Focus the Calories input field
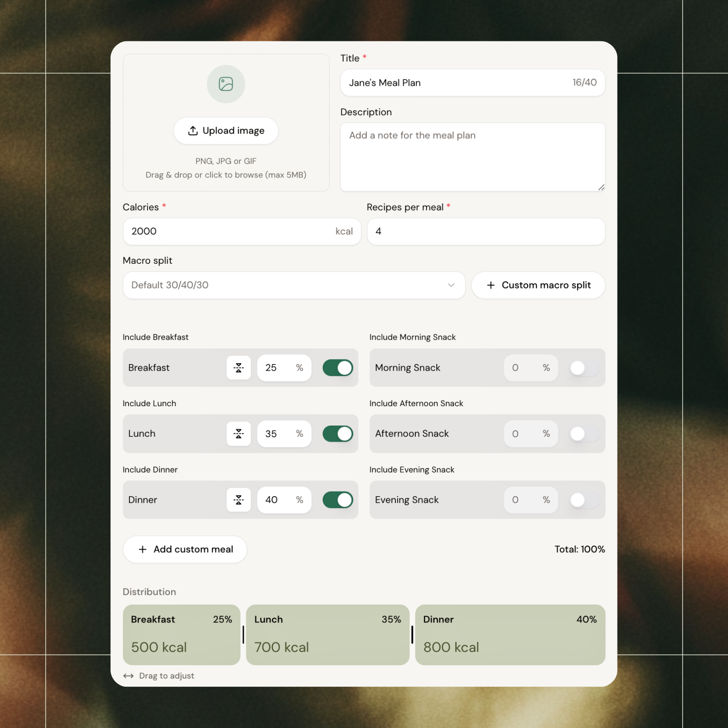Viewport: 728px width, 728px height. click(x=229, y=231)
